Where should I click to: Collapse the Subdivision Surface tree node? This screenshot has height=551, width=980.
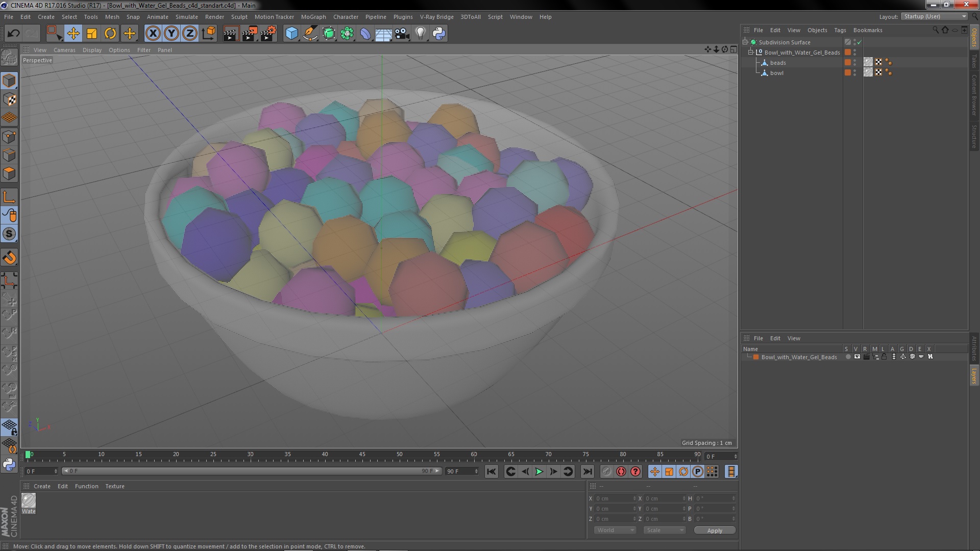[x=745, y=42]
